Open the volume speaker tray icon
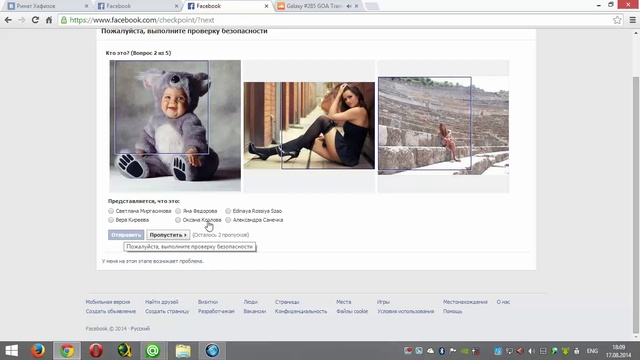 [531, 351]
